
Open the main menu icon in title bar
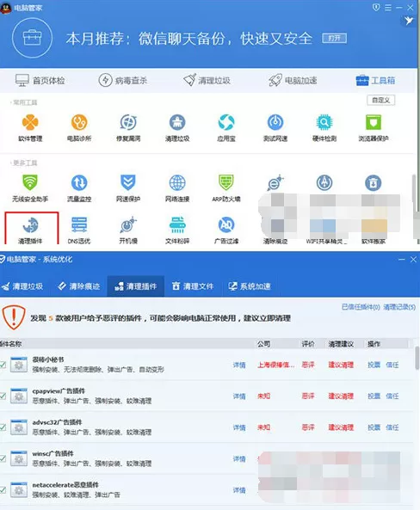click(x=388, y=7)
